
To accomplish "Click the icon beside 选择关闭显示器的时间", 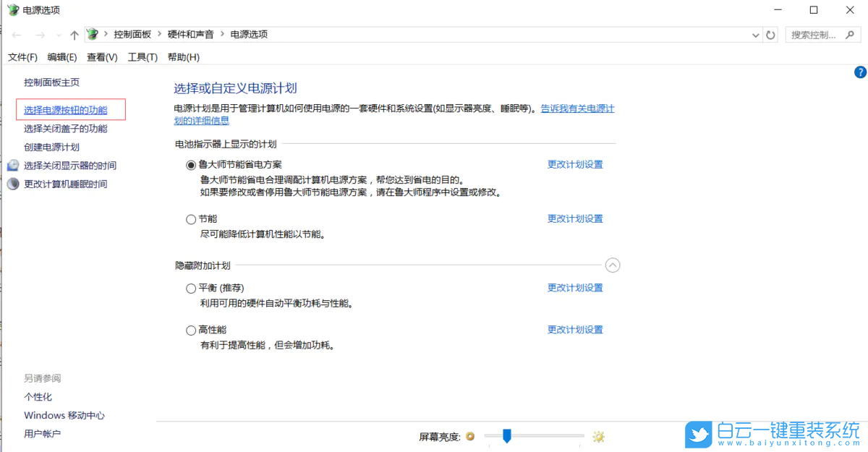I will pos(13,165).
